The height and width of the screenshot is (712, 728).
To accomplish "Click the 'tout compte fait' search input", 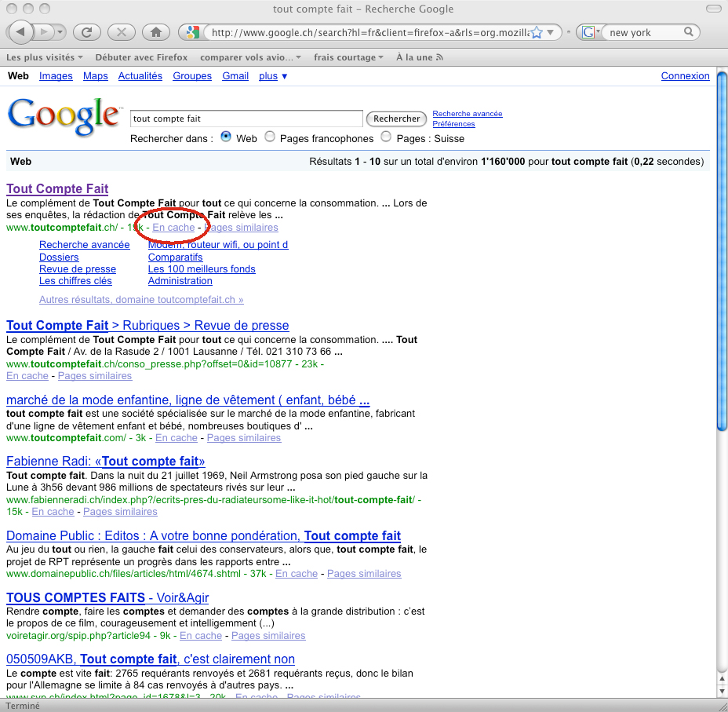I will (246, 119).
